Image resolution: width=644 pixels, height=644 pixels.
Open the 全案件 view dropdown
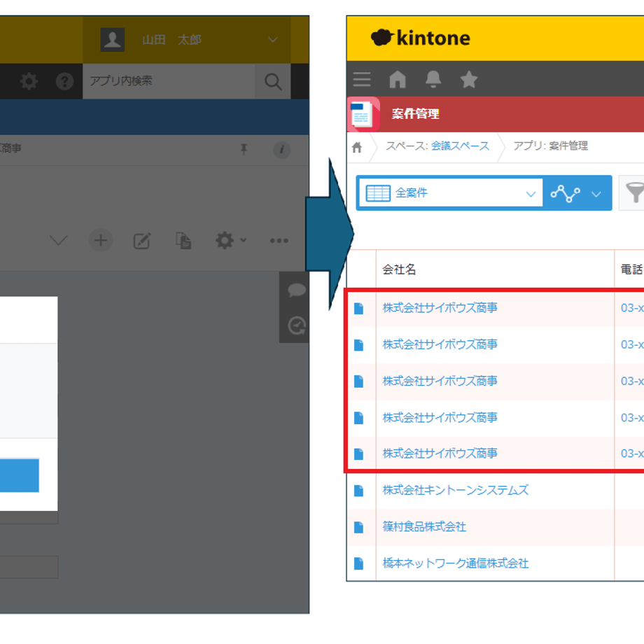[451, 193]
